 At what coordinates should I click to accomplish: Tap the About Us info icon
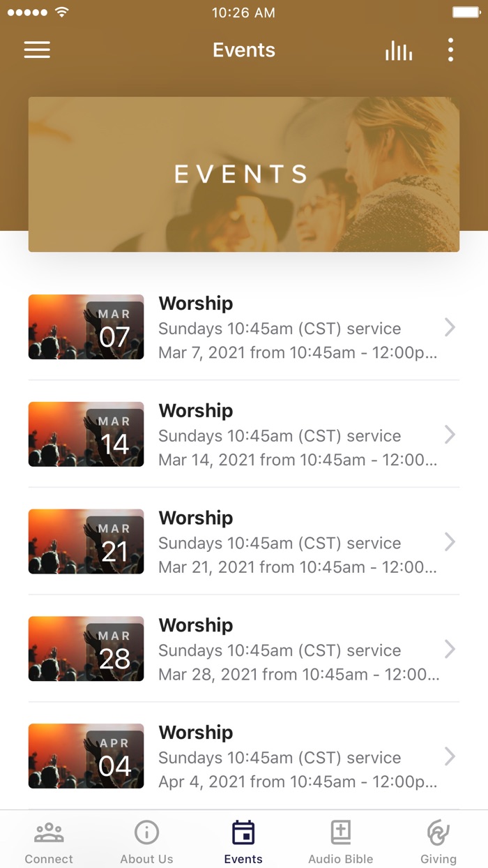click(146, 832)
